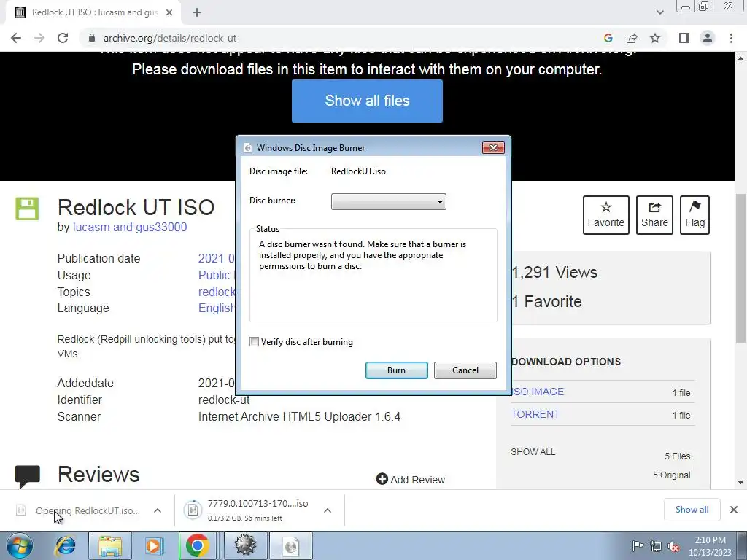Click the network tray icon
747x560 pixels.
pyautogui.click(x=656, y=545)
